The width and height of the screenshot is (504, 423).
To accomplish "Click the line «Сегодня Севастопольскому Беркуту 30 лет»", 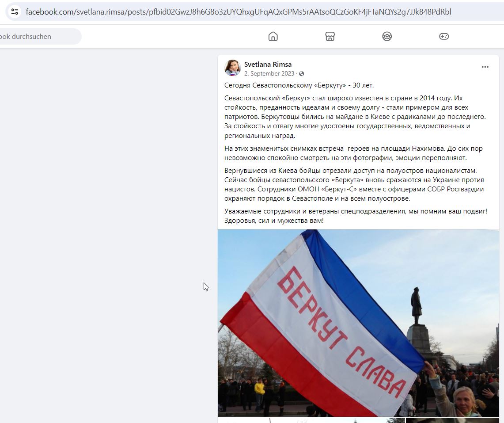I will click(299, 85).
